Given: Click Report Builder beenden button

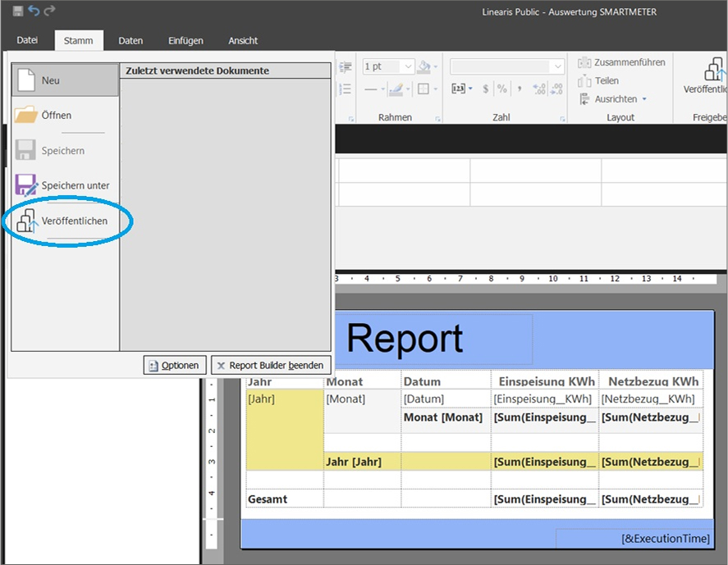Looking at the screenshot, I should click(x=271, y=366).
